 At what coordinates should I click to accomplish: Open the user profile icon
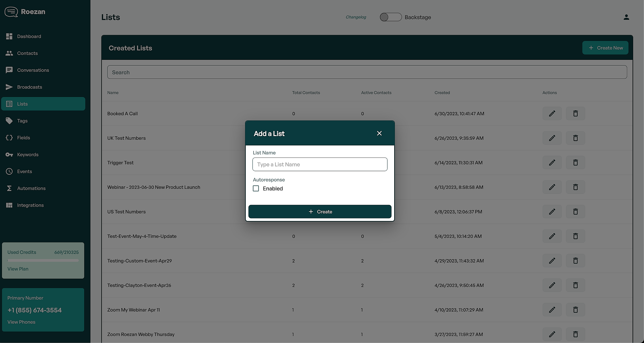(626, 17)
